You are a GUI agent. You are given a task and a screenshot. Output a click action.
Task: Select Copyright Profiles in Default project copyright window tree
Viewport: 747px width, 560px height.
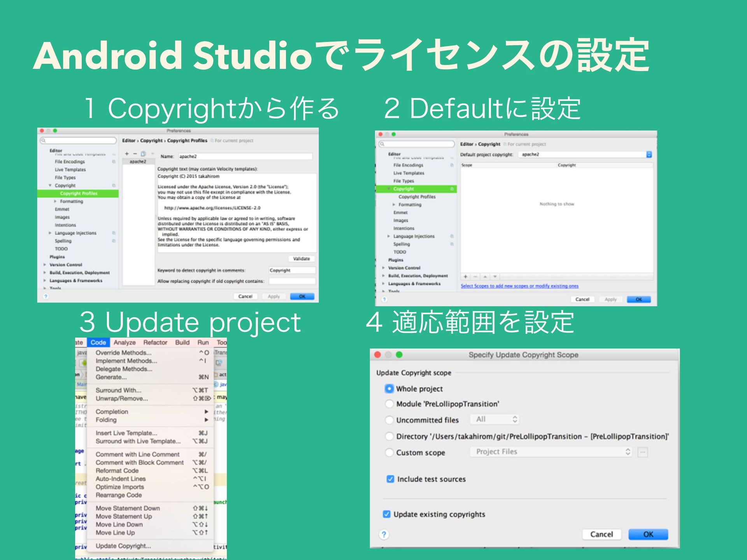click(417, 197)
